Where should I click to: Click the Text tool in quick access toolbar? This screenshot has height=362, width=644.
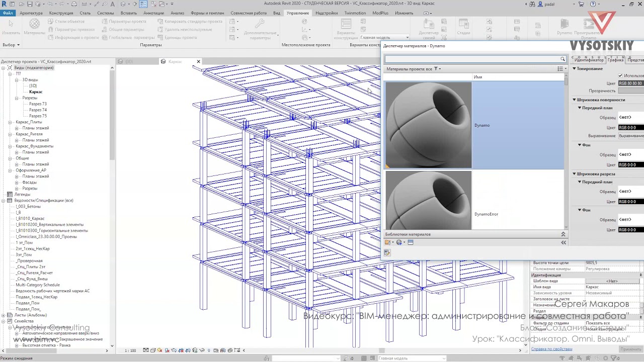(112, 4)
